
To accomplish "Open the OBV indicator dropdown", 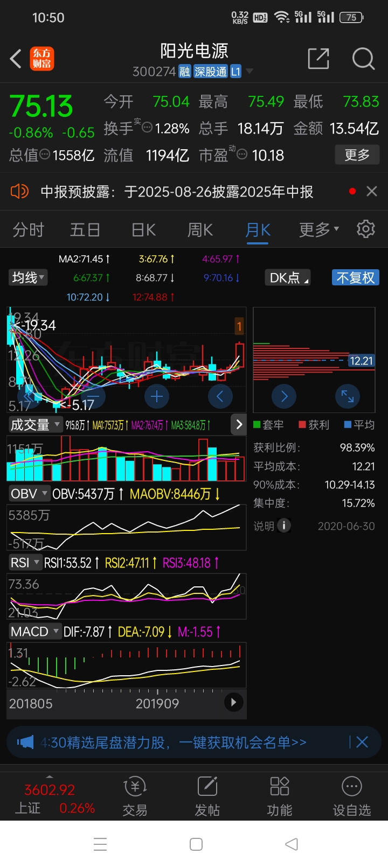I will (29, 494).
